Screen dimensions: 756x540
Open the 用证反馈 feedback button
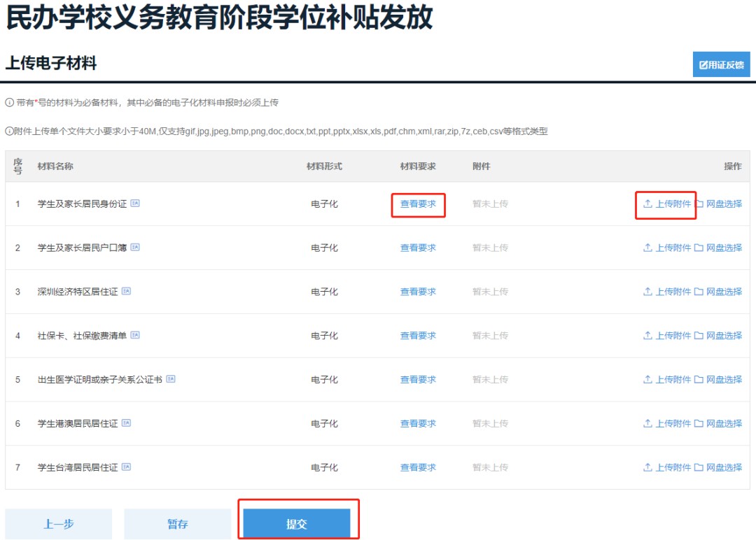pyautogui.click(x=721, y=65)
